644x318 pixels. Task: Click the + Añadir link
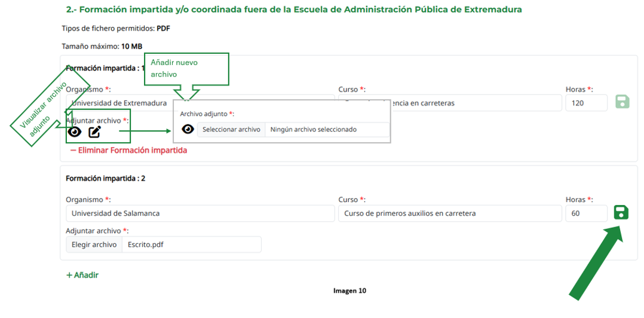pyautogui.click(x=82, y=275)
